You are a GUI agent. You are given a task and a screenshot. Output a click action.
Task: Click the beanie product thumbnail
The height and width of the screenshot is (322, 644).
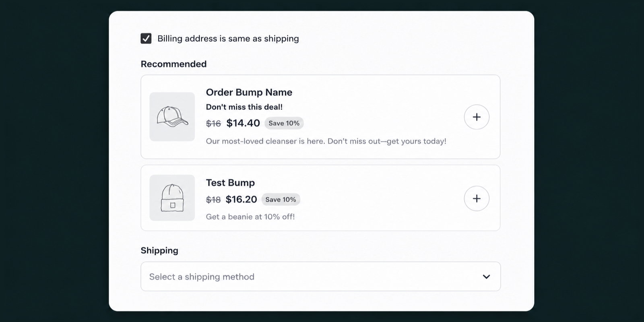coord(172,198)
